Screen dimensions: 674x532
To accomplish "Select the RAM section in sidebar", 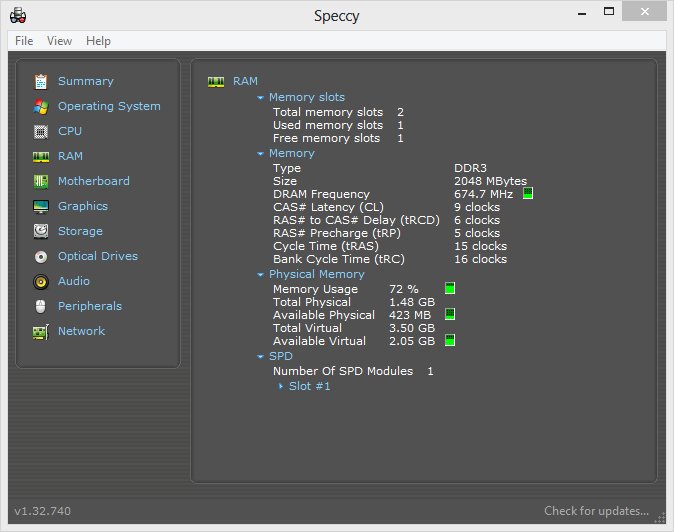I will point(70,156).
